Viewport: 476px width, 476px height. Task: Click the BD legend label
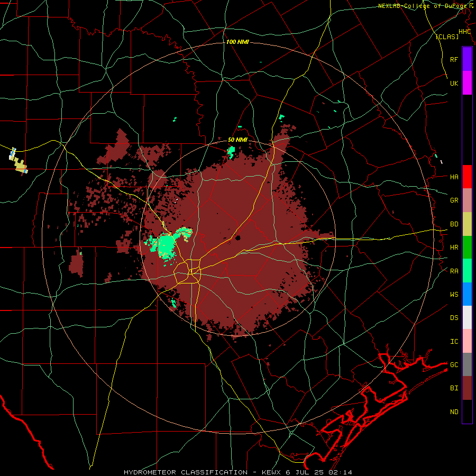(454, 224)
